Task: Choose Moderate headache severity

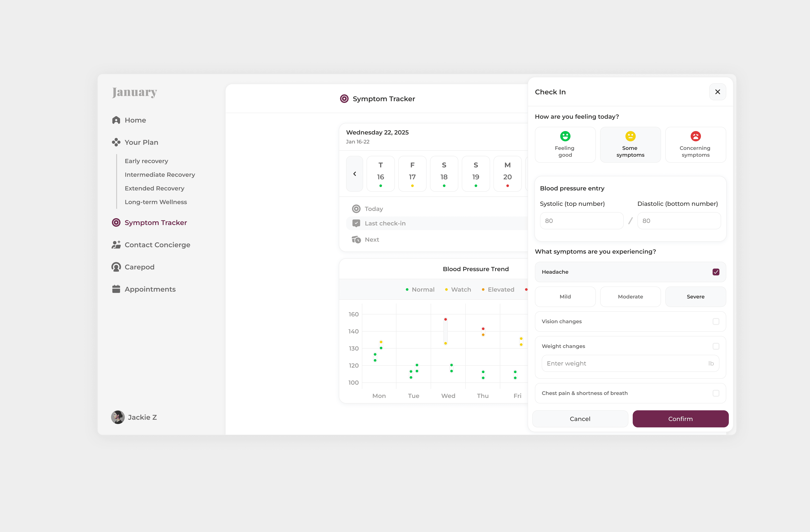Action: point(630,297)
